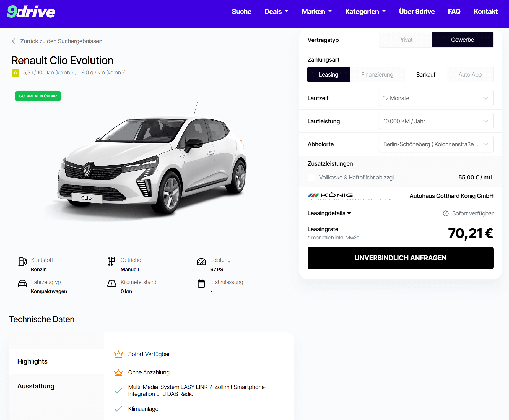Click the monatlich inkl. MwSt. note
The width and height of the screenshot is (509, 420).
pos(334,238)
